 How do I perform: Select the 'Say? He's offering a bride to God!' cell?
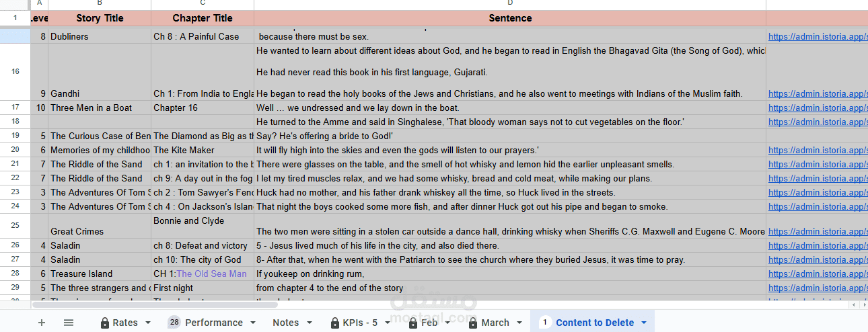(x=510, y=136)
